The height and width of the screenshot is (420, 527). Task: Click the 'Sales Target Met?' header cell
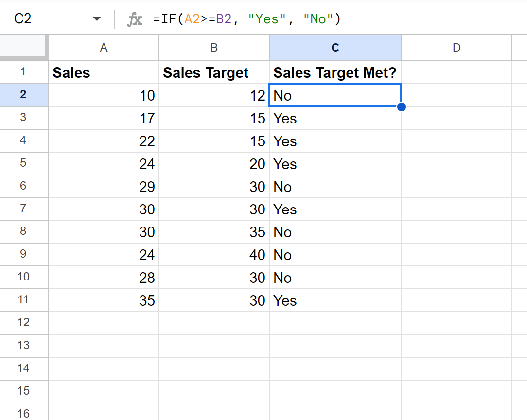click(335, 72)
